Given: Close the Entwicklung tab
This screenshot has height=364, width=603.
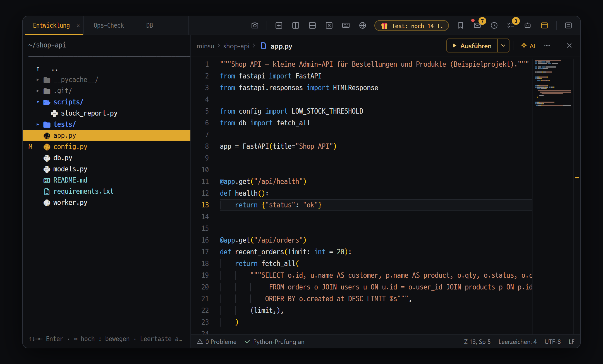Looking at the screenshot, I should click(78, 26).
